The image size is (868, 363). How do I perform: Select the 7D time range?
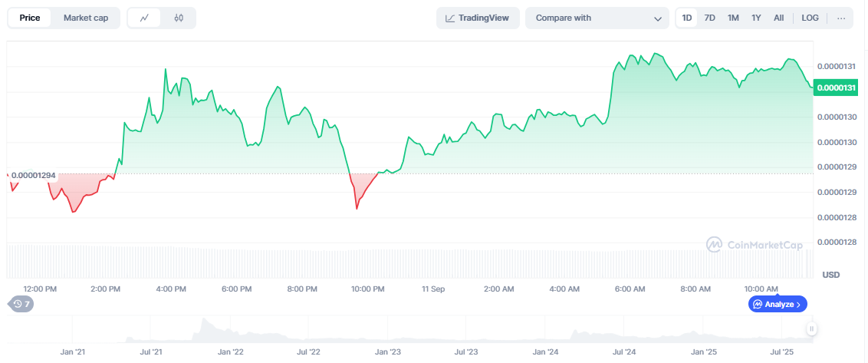click(x=710, y=18)
